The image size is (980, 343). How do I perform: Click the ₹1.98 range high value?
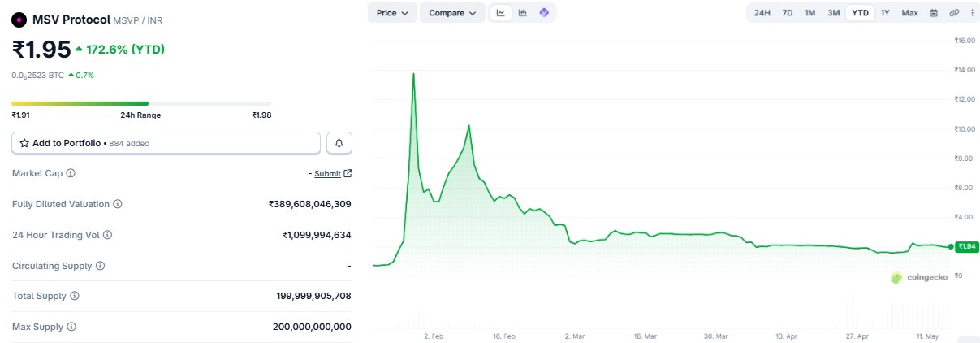point(261,115)
